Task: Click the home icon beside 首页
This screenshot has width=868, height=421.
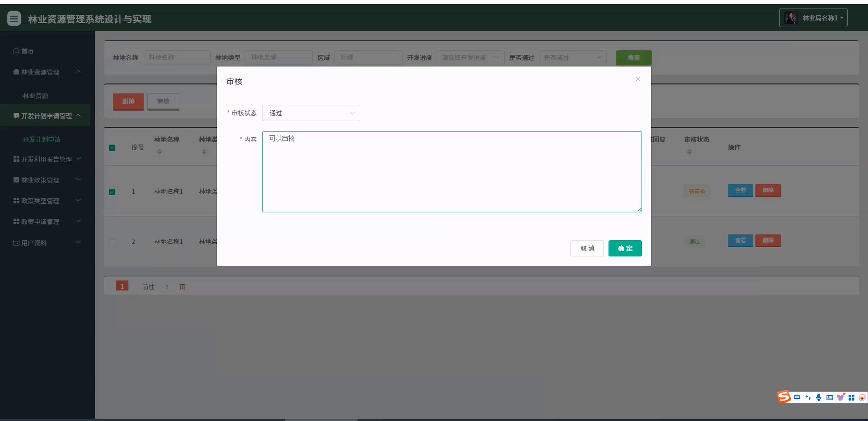Action: (x=16, y=51)
